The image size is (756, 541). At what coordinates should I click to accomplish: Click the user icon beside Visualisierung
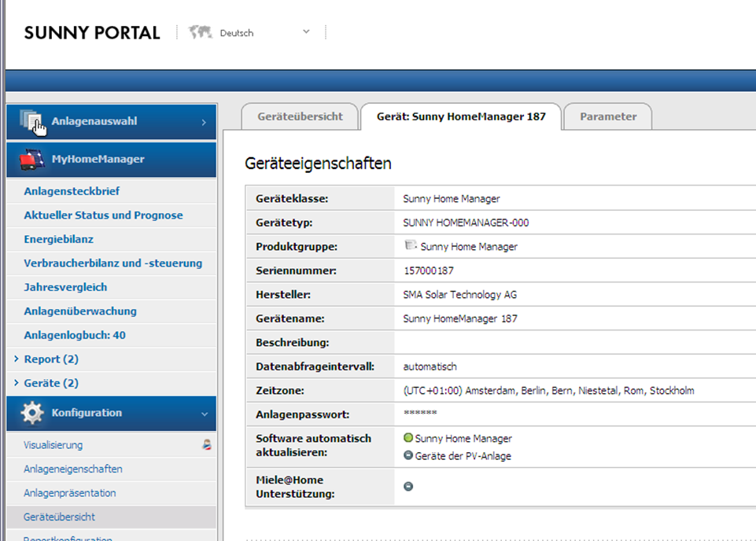(207, 444)
